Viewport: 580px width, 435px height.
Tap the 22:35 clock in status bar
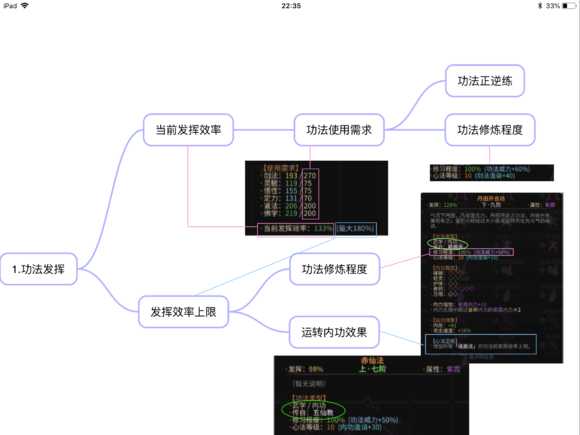click(291, 6)
